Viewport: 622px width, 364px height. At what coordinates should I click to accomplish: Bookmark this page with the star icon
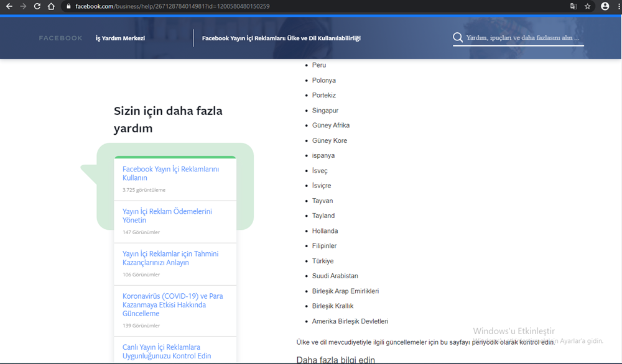click(588, 6)
